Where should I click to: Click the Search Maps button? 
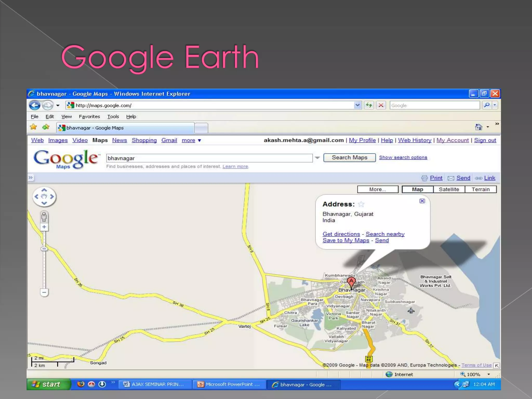click(349, 158)
